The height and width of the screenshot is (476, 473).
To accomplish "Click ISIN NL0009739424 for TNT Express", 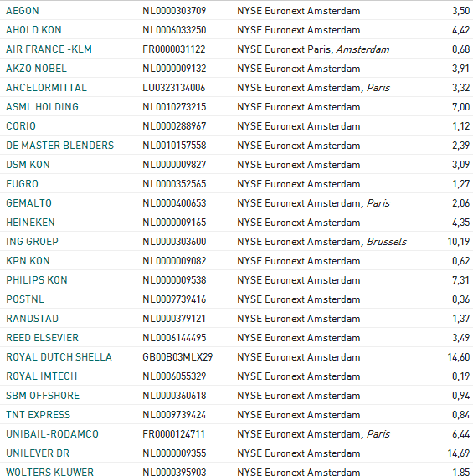I will [174, 415].
